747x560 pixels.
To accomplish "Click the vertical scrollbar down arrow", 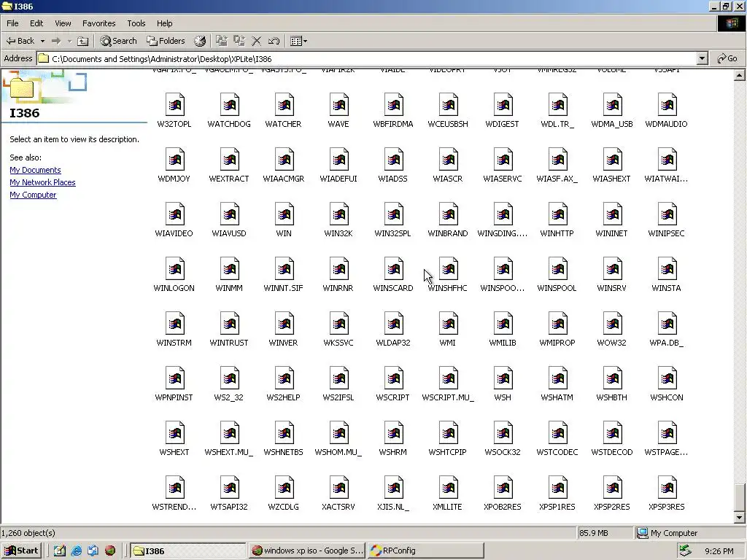I will click(740, 517).
